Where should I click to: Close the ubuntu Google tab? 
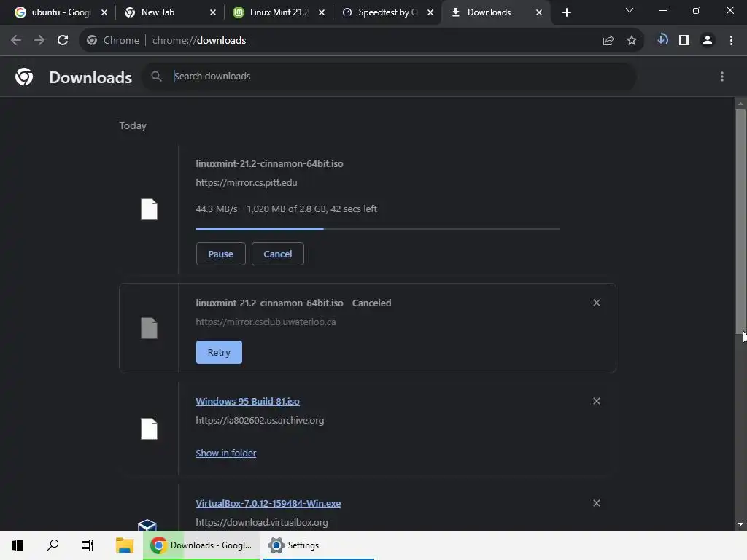(104, 12)
